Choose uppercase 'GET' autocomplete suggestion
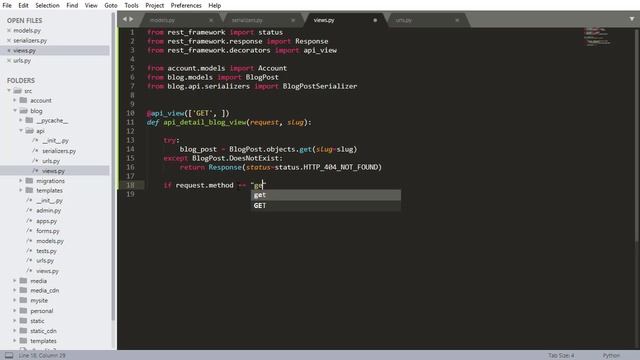 [326, 205]
